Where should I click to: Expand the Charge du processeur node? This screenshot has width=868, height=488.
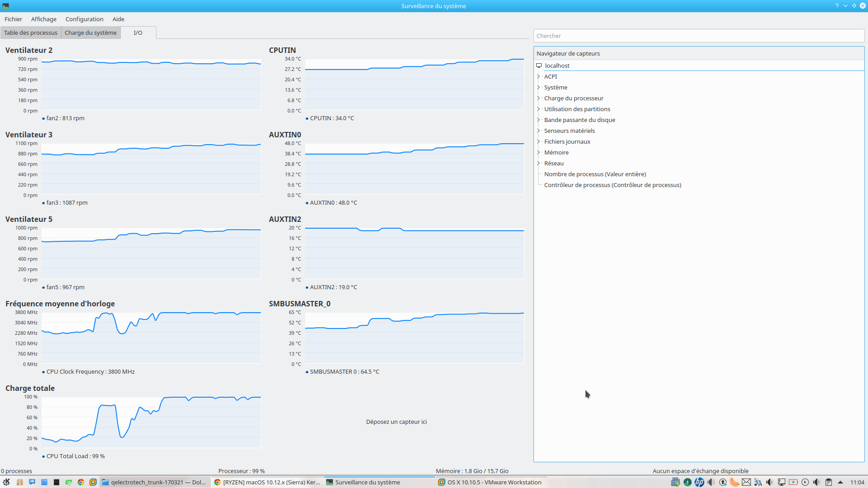coord(538,98)
